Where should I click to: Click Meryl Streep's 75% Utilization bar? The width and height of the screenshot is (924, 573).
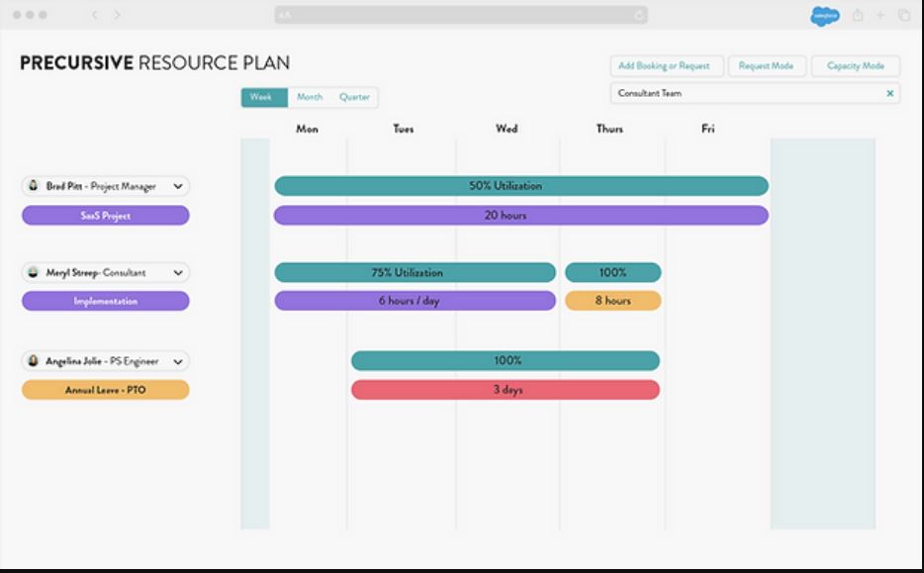click(415, 272)
